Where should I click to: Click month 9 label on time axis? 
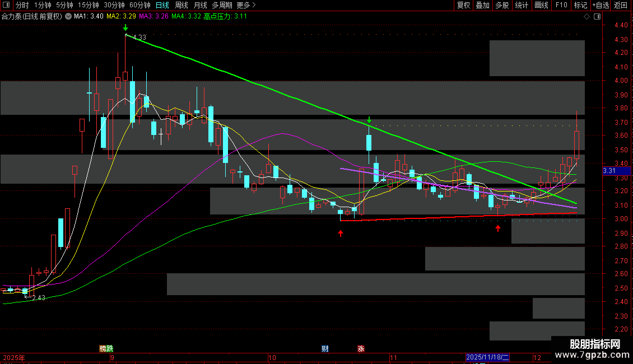point(112,357)
